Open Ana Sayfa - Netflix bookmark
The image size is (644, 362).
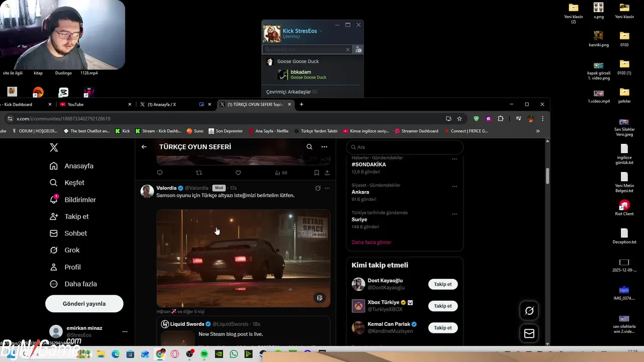268,131
